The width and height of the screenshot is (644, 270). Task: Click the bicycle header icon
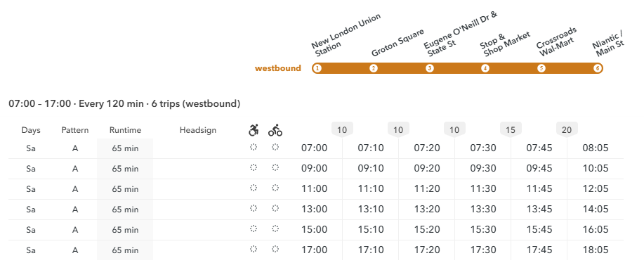pyautogui.click(x=275, y=130)
